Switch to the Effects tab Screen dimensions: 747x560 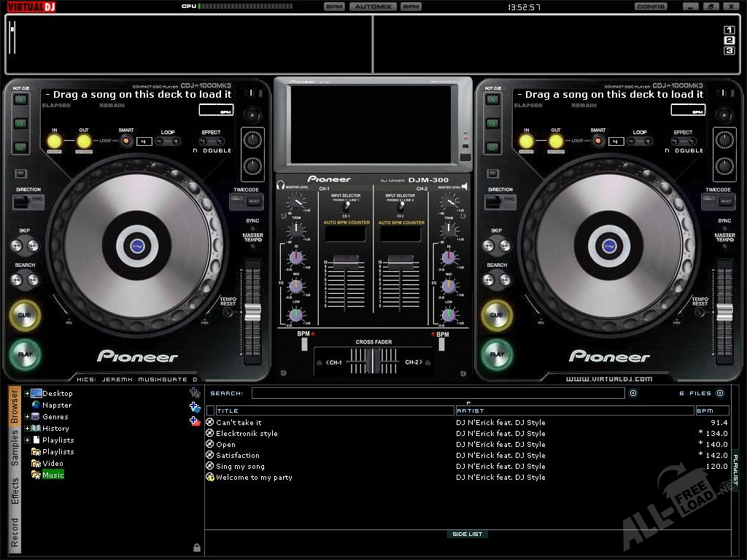[15, 491]
